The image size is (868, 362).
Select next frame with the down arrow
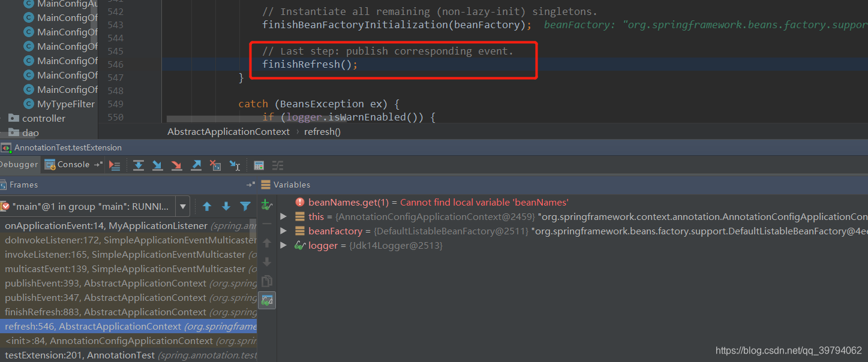click(x=226, y=207)
